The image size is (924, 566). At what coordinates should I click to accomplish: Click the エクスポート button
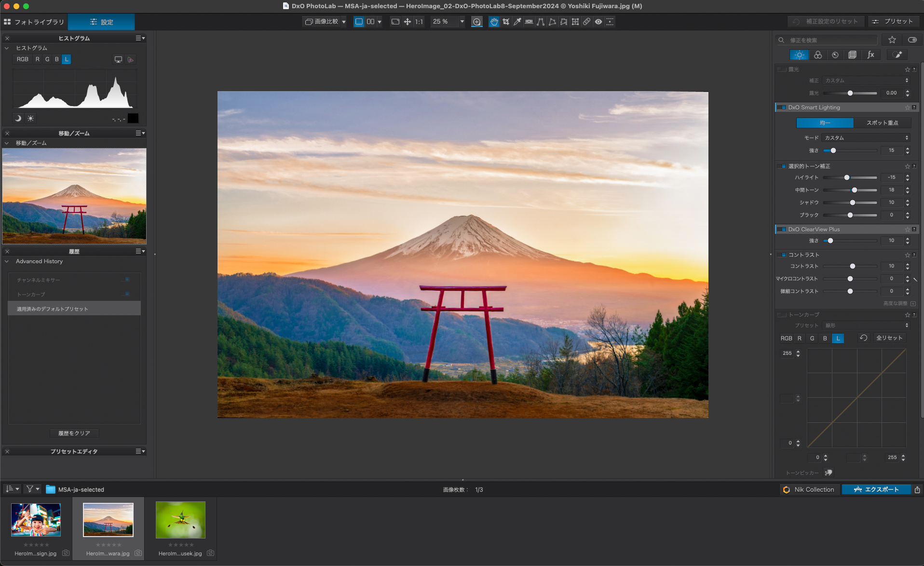tap(876, 489)
